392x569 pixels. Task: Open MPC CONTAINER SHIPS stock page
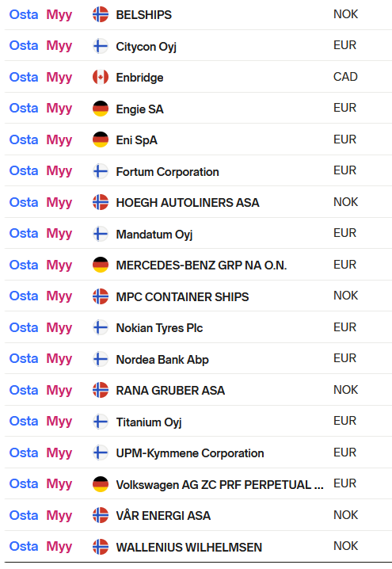[182, 297]
